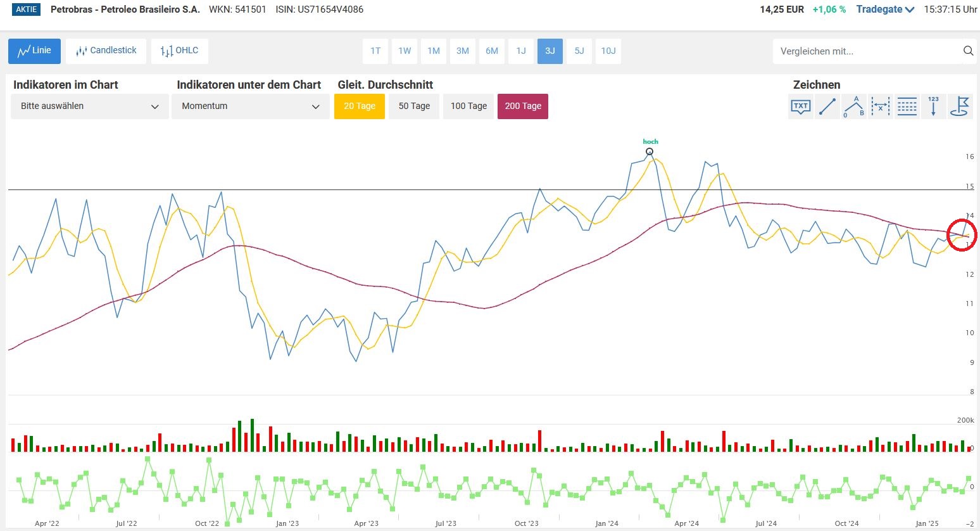Disable the 200 Tage moving average
The width and height of the screenshot is (980, 531).
point(523,106)
